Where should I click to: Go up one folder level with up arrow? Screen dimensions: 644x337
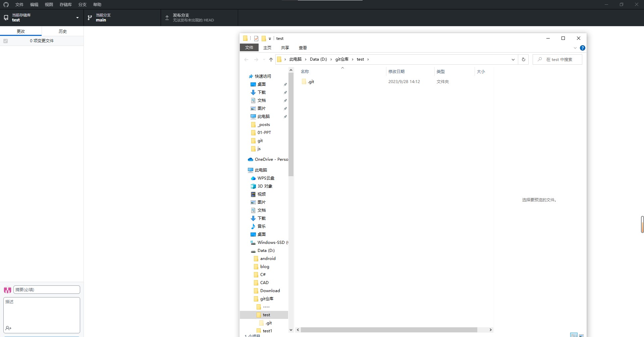[271, 60]
